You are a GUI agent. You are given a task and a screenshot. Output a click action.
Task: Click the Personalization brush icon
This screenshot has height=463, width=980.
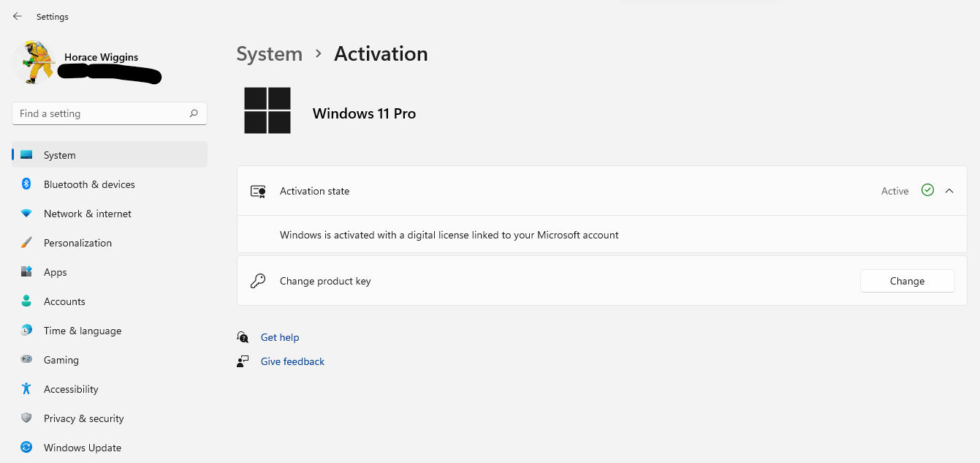tap(26, 242)
